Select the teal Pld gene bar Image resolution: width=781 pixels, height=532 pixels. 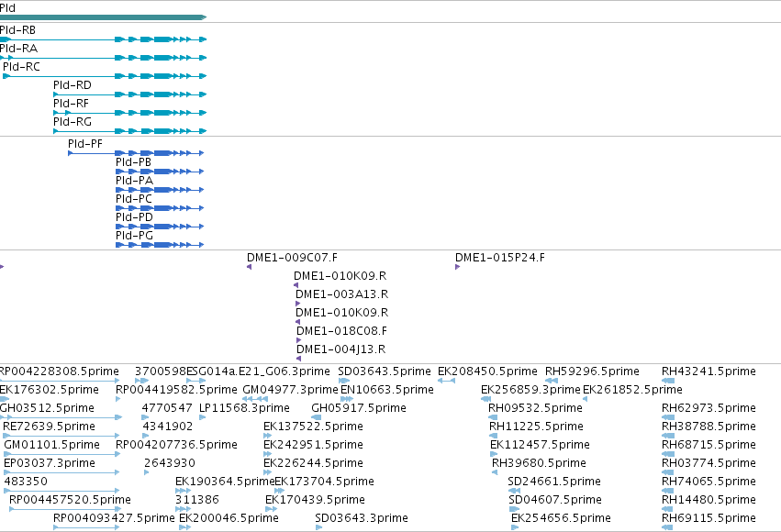pyautogui.click(x=103, y=17)
